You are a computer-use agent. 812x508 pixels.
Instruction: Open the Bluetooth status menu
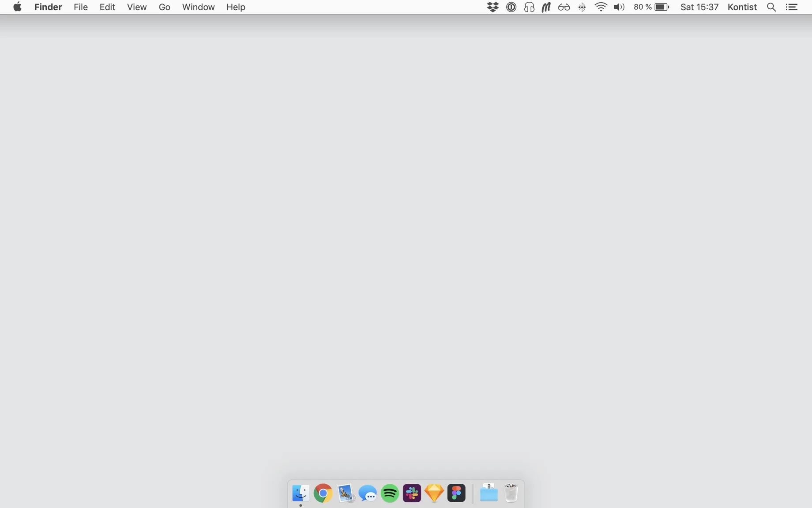582,7
